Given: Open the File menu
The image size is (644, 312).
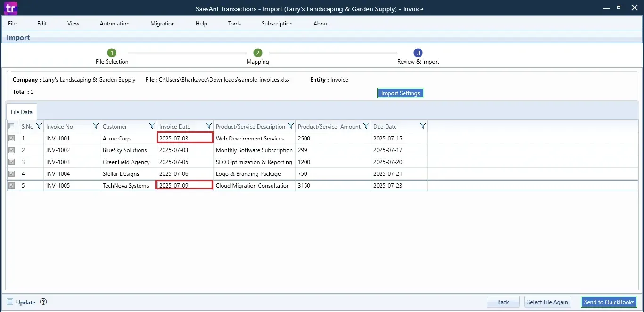Looking at the screenshot, I should click(12, 24).
